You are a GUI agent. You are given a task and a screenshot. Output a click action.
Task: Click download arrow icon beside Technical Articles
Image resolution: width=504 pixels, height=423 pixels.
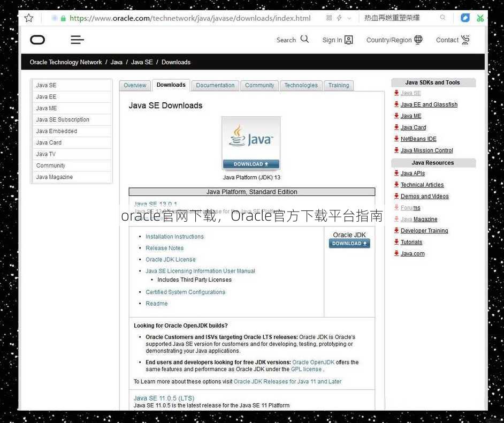396,185
